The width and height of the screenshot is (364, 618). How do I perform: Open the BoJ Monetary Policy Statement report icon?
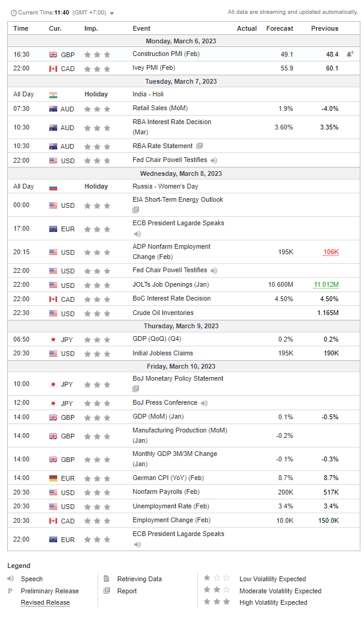(136, 389)
